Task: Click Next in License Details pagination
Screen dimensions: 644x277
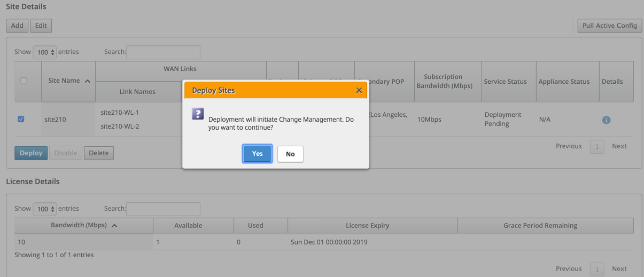Action: (619, 268)
